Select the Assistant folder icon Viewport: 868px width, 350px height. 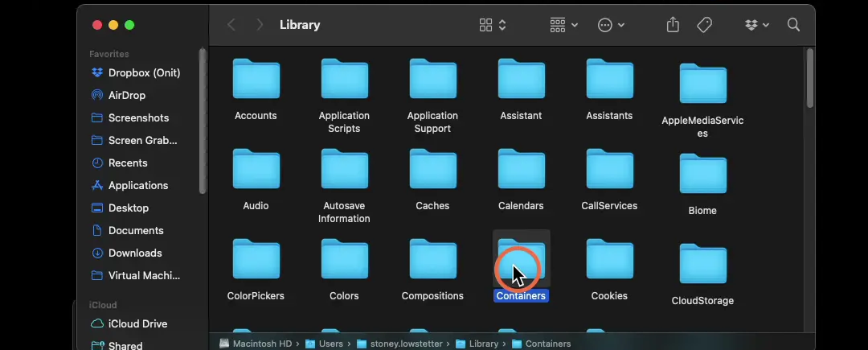click(x=522, y=79)
